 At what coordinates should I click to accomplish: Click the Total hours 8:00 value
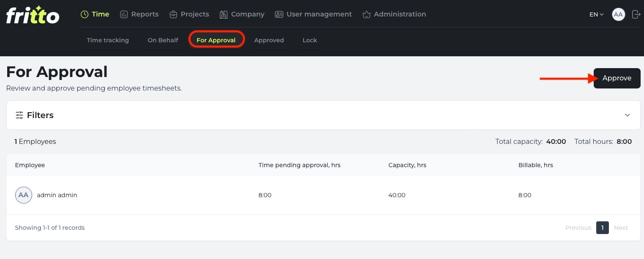[624, 142]
